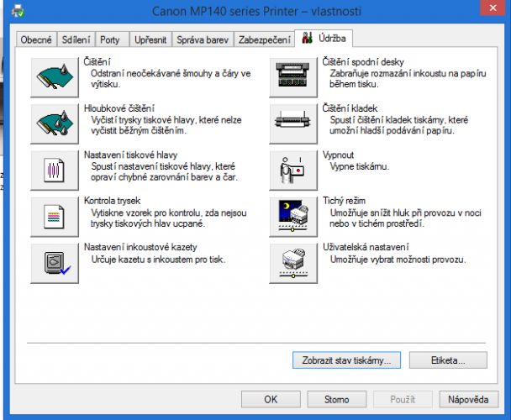Click 'Umožňuje vybrat možnosti provozu.' text
The height and width of the screenshot is (420, 511).
tap(398, 260)
